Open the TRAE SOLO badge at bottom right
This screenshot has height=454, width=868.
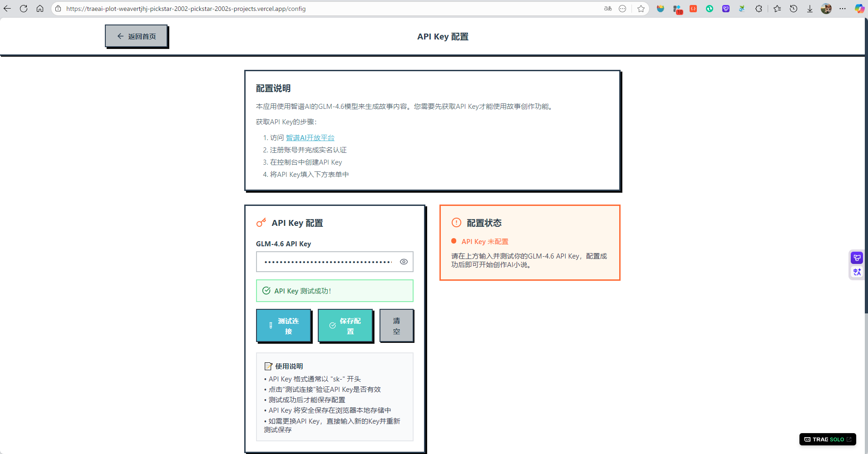click(827, 439)
